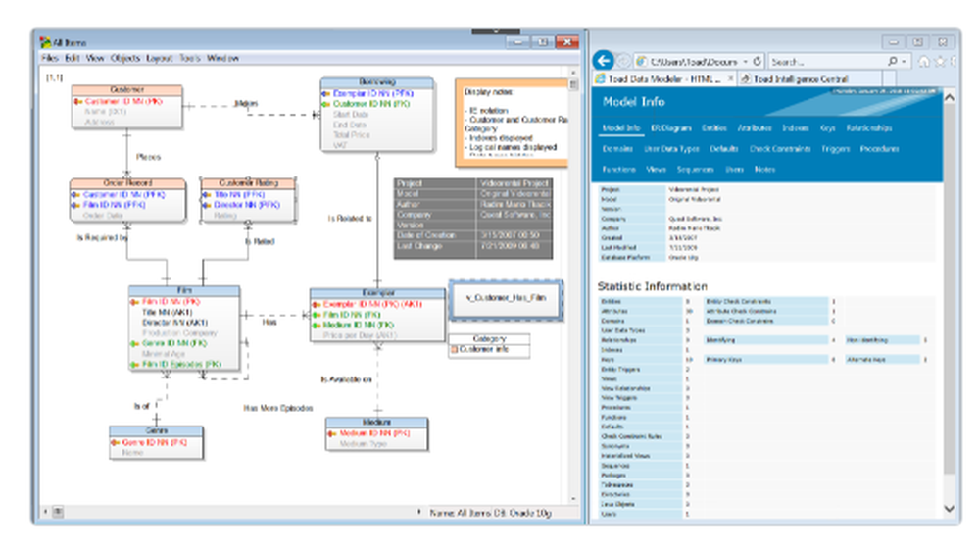The width and height of the screenshot is (980, 553).
Task: Open the Attributes report link
Action: click(x=755, y=128)
